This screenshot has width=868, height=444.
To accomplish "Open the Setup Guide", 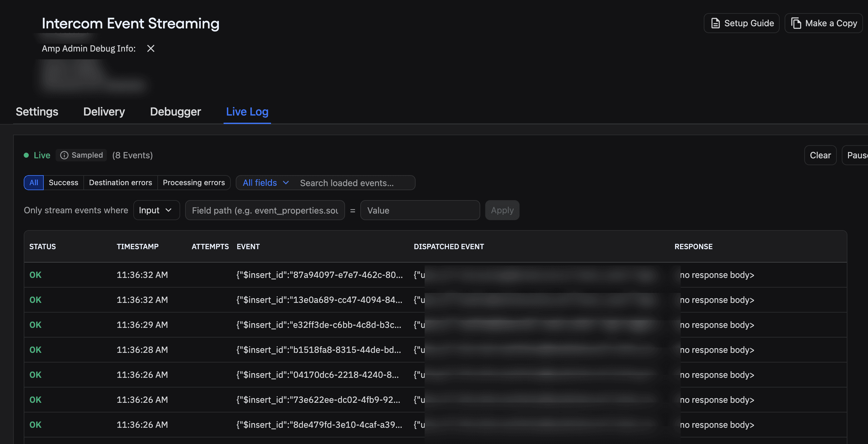I will [741, 23].
